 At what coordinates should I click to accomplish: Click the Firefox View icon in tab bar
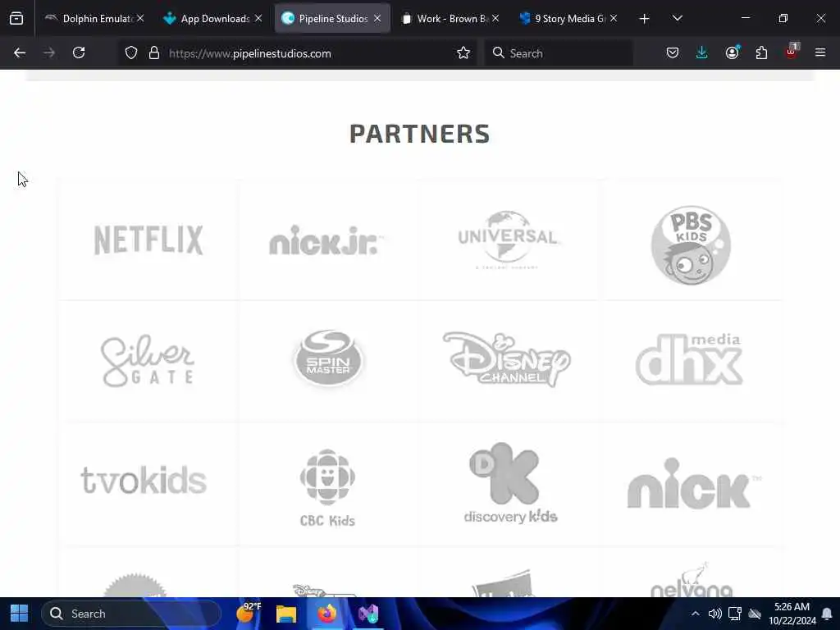[x=16, y=19]
